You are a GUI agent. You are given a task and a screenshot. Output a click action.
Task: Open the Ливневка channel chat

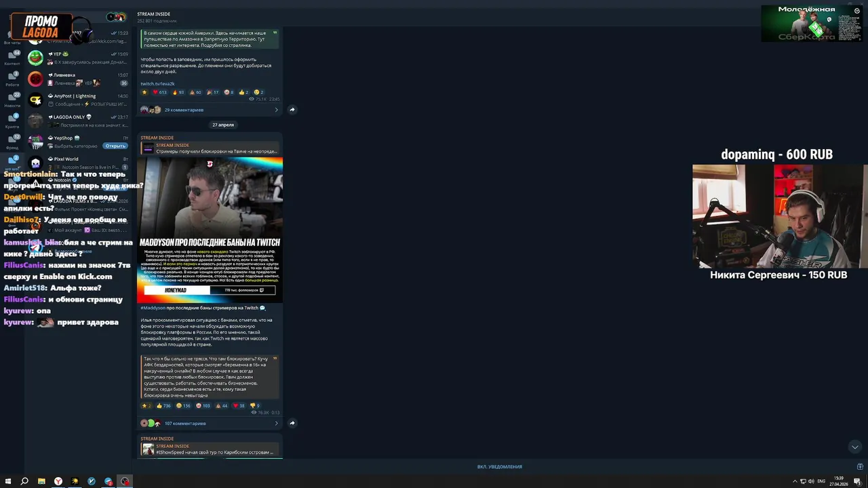78,79
